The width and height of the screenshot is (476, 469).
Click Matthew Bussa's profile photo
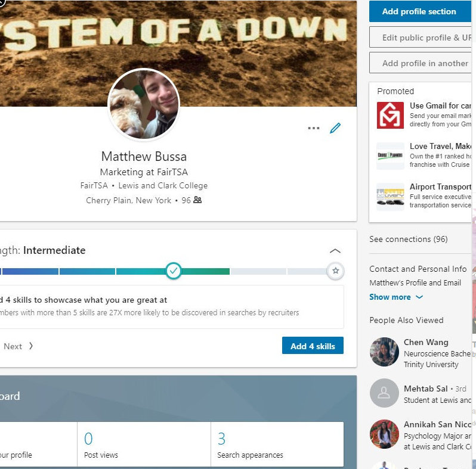tap(144, 104)
